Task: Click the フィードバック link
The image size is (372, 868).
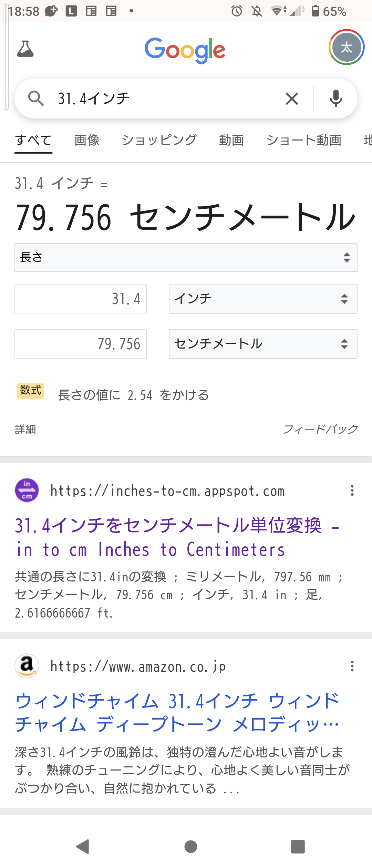Action: (x=321, y=429)
